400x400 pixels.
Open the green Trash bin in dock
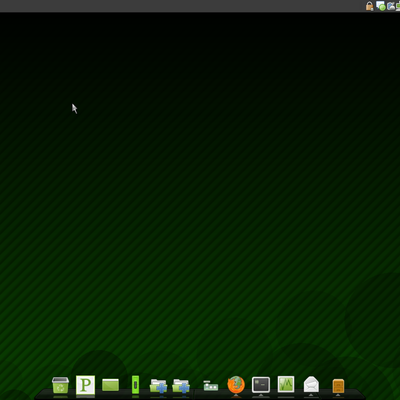point(60,385)
